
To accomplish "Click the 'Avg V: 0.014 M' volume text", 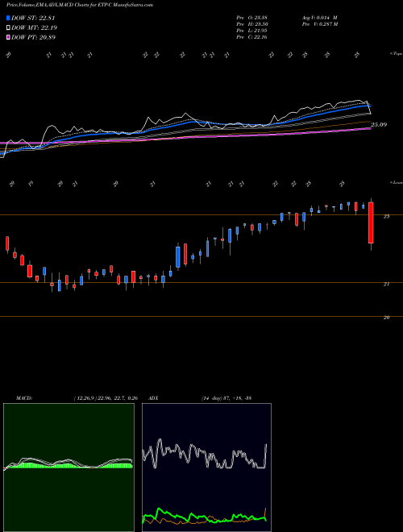I will pos(319,17).
